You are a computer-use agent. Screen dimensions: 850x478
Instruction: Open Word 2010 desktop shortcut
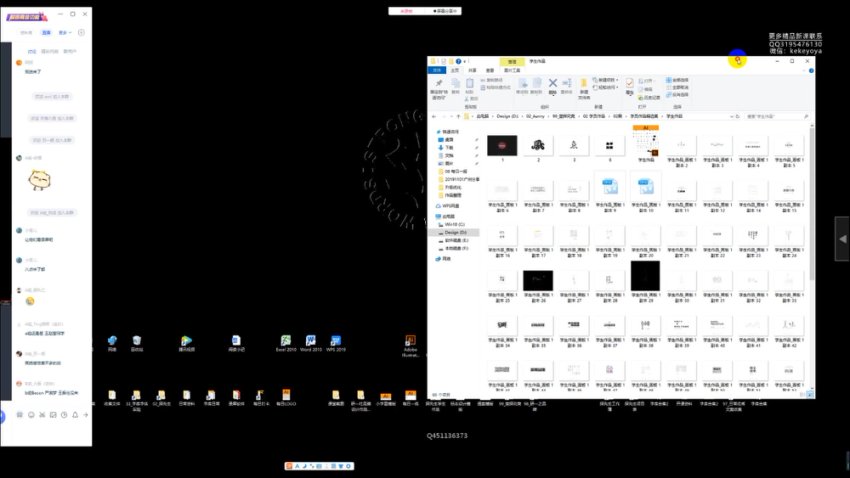(311, 344)
